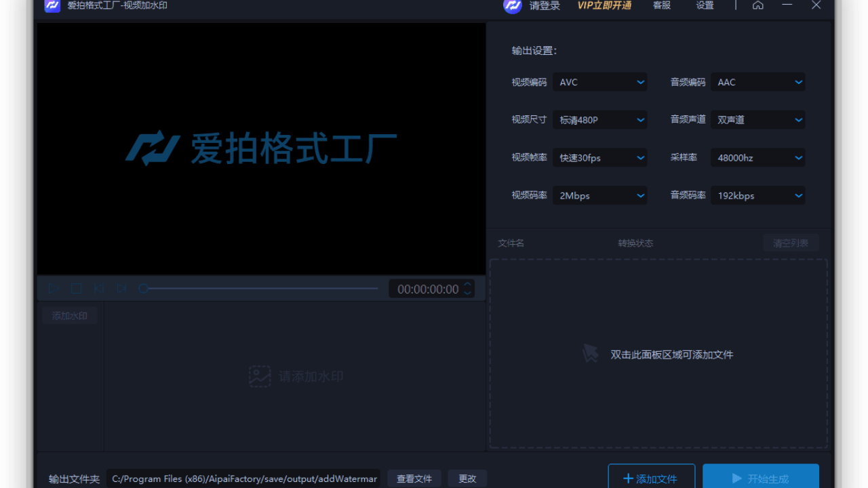The width and height of the screenshot is (868, 488).
Task: Click the plus icon on 添加文件 button
Action: [x=627, y=479]
